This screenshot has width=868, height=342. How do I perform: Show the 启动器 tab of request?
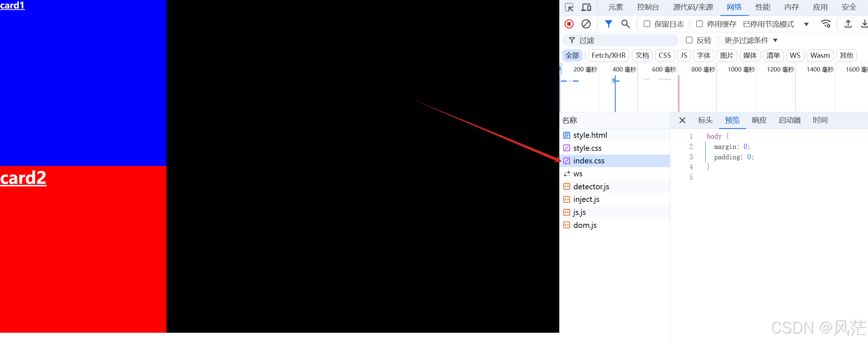click(790, 120)
